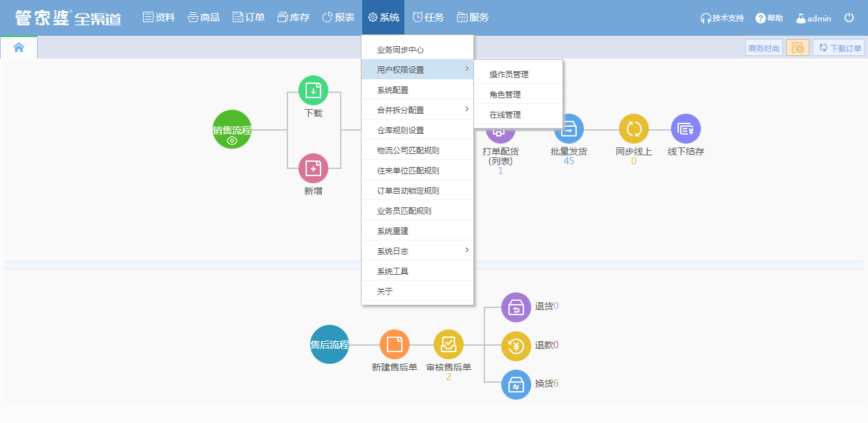
Task: Toggle the eye on 销售流程 circle
Action: (232, 140)
